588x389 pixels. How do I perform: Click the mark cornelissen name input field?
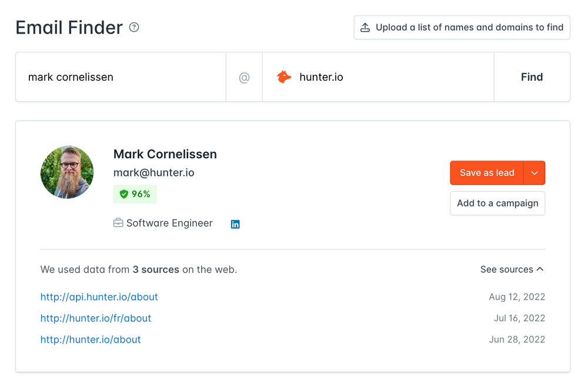tap(118, 77)
